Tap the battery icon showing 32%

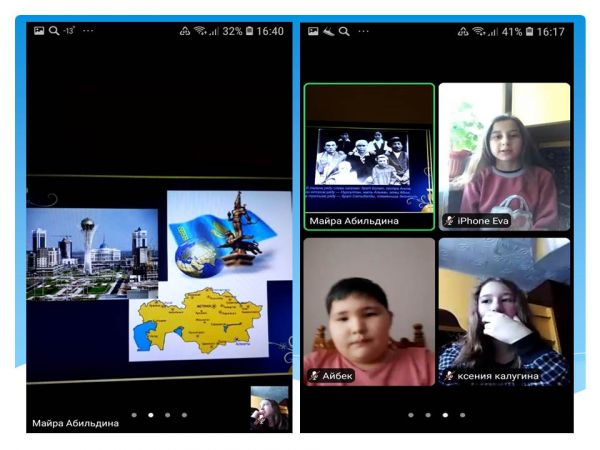coord(249,31)
